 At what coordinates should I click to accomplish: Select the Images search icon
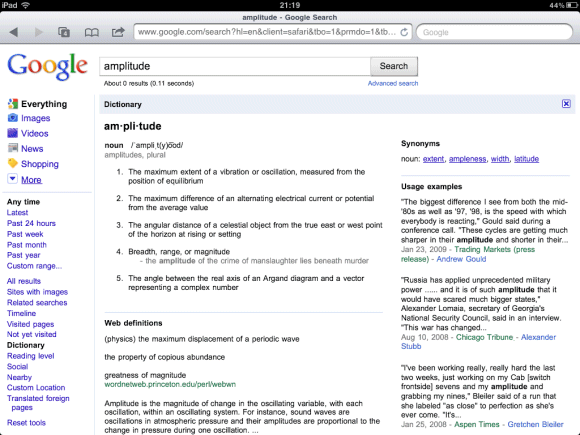(x=13, y=118)
